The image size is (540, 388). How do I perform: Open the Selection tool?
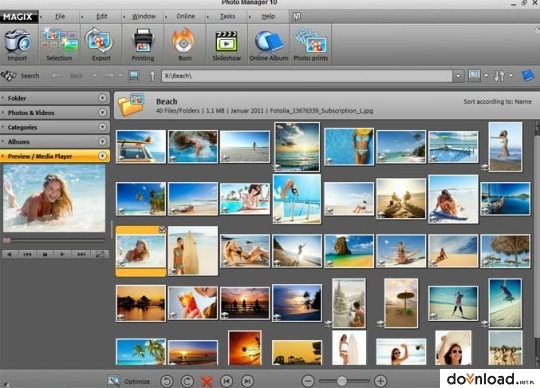pyautogui.click(x=59, y=45)
